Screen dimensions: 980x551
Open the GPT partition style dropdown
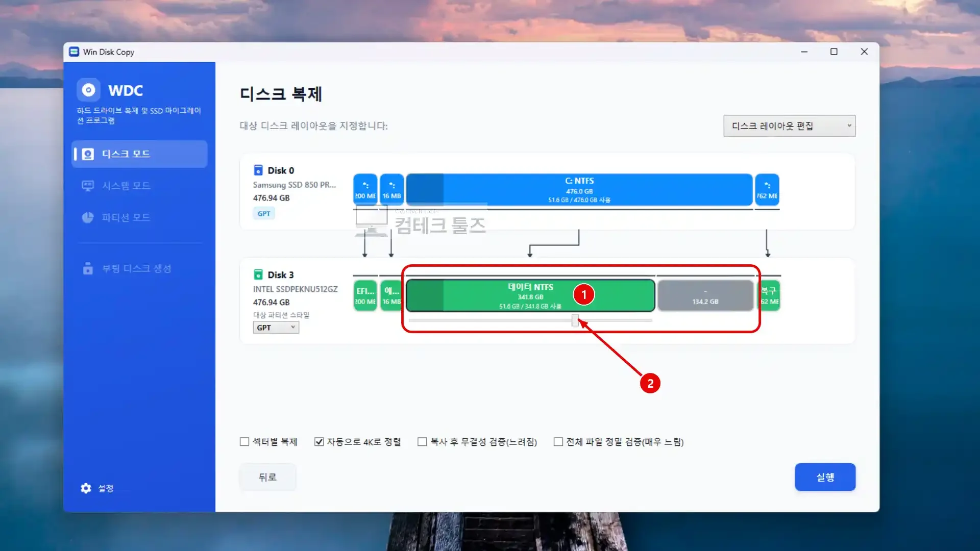[276, 328]
